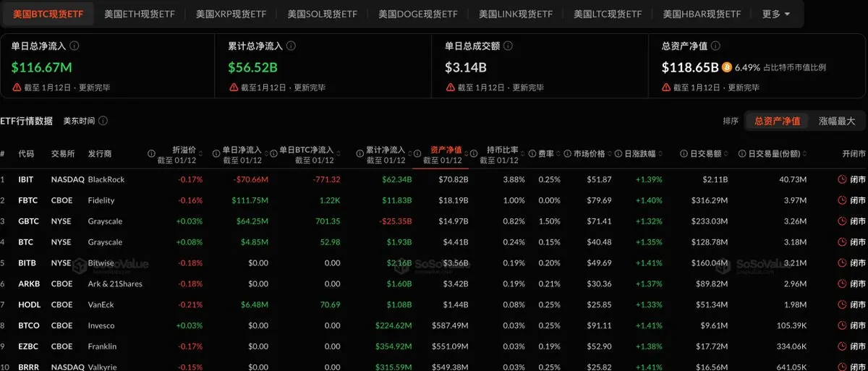
Task: Open info icon beside 单日总净流入
Action: pos(75,46)
